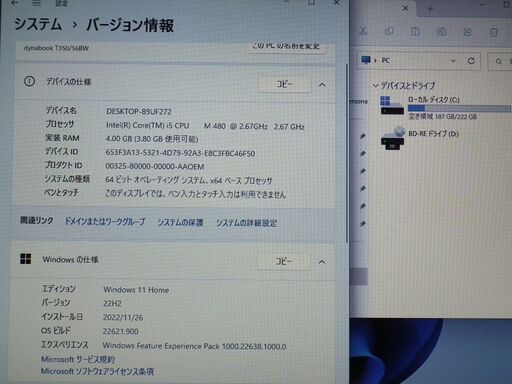Copy the device specifications (デバイスの仕様)
The width and height of the screenshot is (512, 384).
284,84
